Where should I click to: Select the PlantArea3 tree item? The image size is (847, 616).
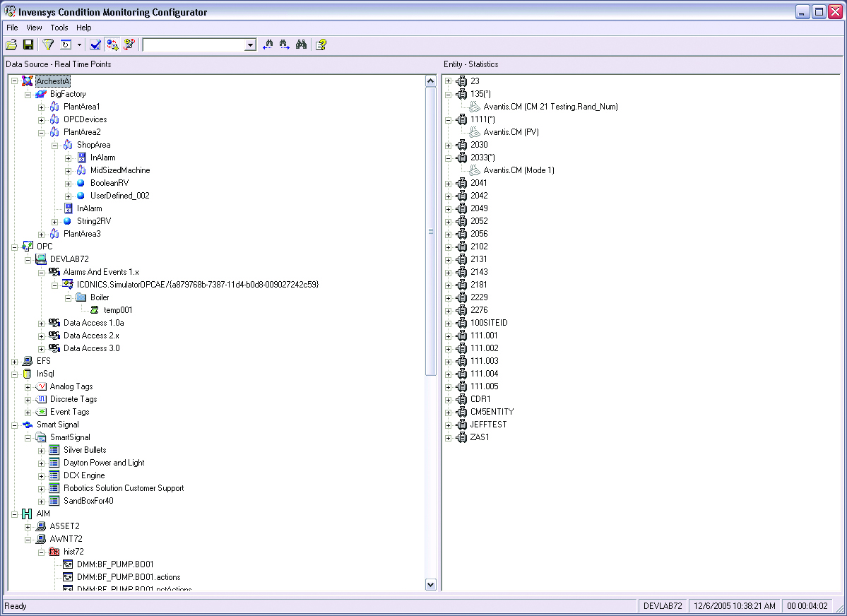tap(82, 234)
